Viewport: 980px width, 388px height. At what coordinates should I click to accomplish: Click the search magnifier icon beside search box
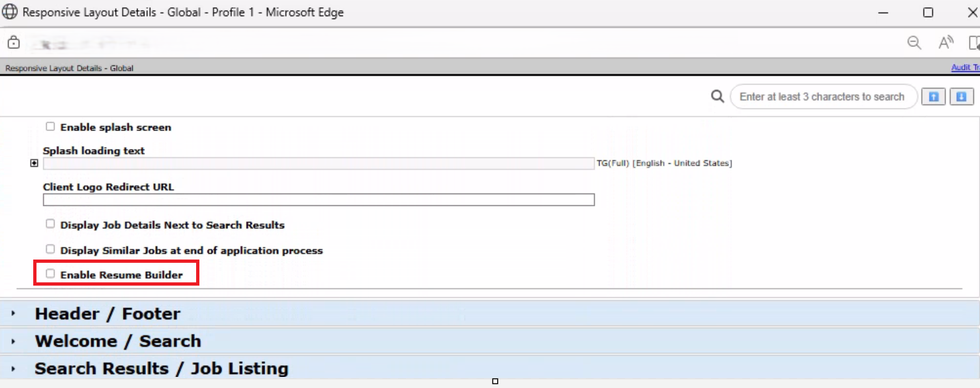point(717,97)
